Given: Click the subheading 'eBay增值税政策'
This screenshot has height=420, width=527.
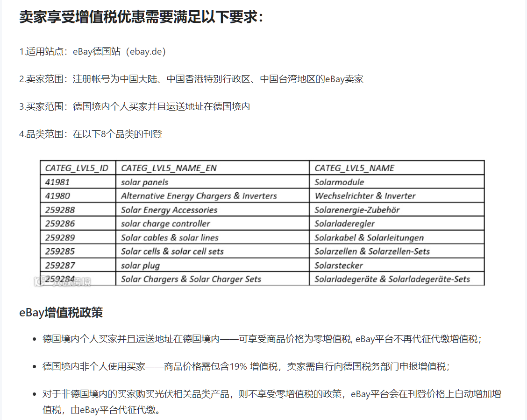Looking at the screenshot, I should point(61,313).
